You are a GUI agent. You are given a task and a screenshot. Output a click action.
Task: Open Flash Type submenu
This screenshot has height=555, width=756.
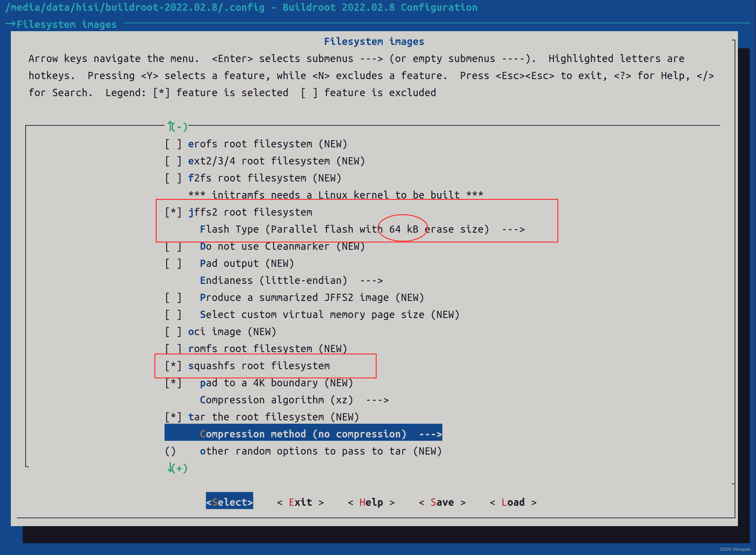[x=362, y=229]
